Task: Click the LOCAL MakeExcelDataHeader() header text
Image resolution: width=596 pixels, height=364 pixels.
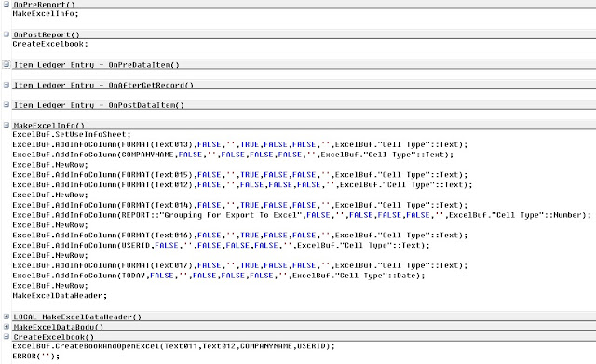Action: pyautogui.click(x=77, y=317)
